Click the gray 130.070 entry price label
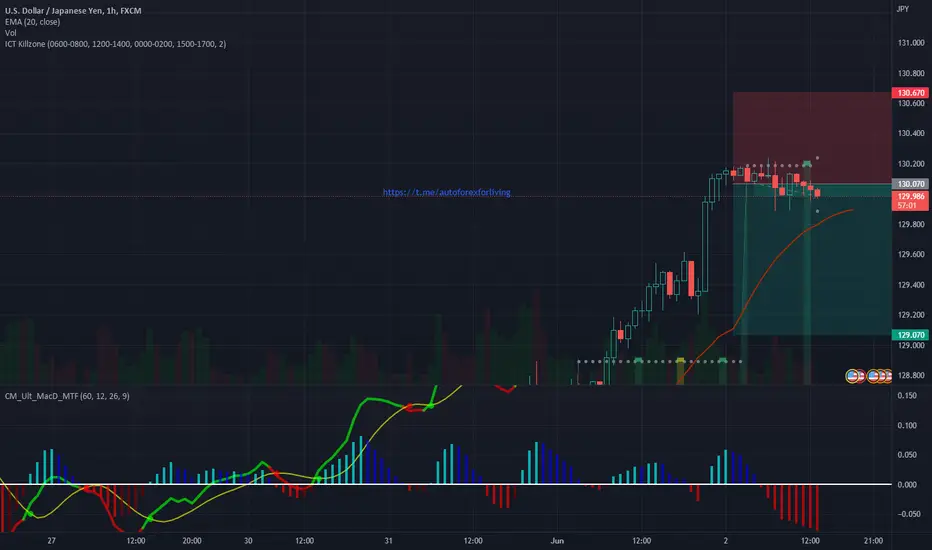Viewport: 932px width, 550px height. (911, 184)
